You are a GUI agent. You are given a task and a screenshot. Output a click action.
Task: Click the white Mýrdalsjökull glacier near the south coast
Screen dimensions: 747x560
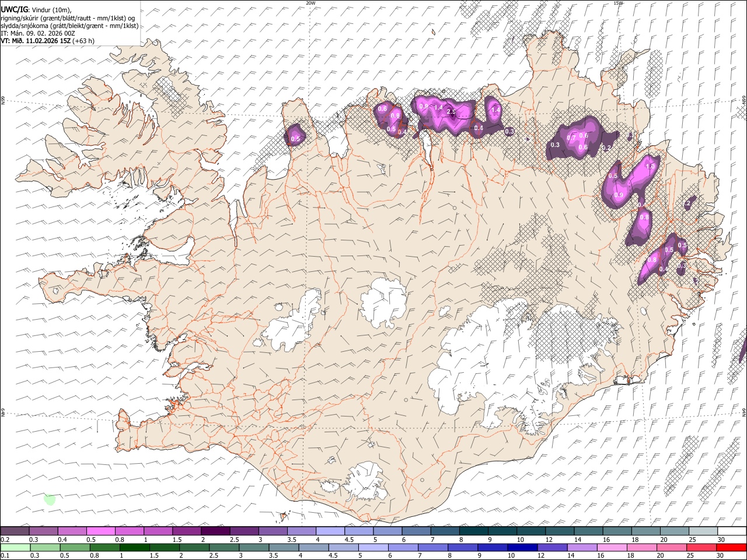tap(367, 482)
